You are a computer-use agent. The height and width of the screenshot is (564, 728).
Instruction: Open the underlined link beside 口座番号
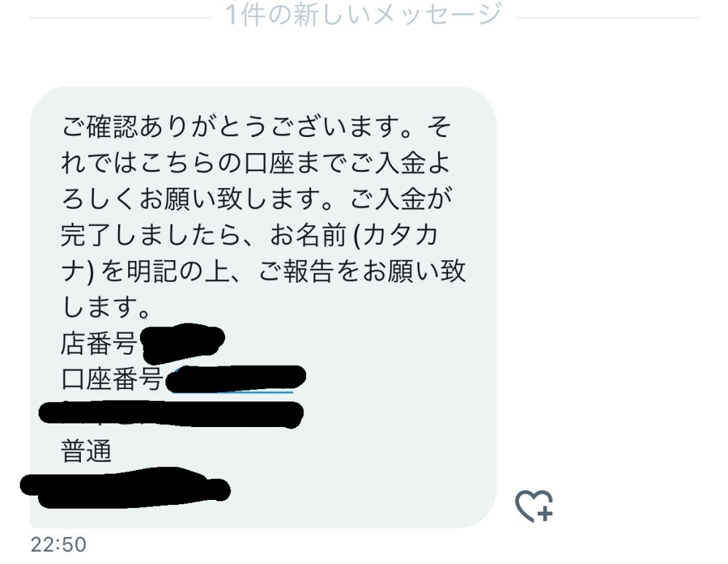pyautogui.click(x=232, y=391)
